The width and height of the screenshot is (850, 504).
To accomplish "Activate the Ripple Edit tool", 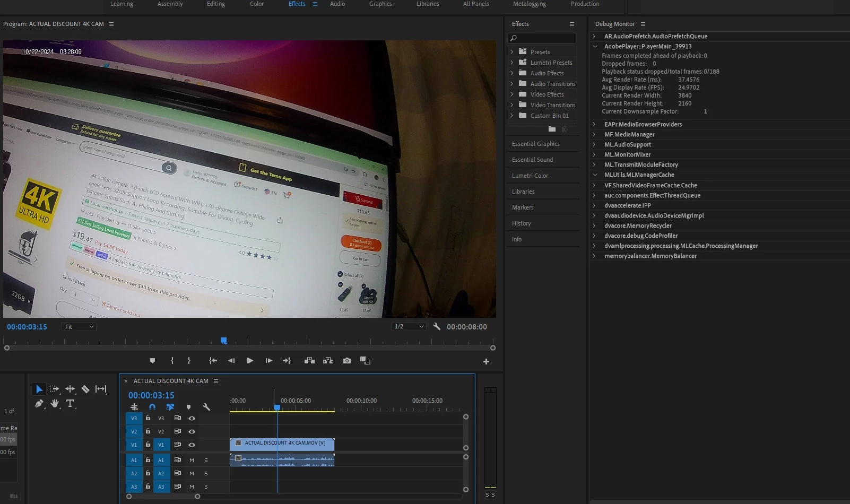I will click(x=70, y=389).
